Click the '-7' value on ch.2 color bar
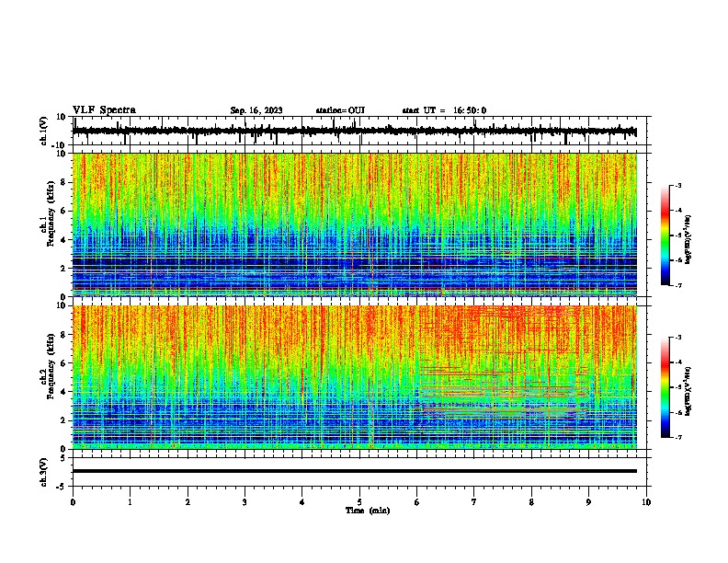Image resolution: width=728 pixels, height=563 pixels. (678, 438)
